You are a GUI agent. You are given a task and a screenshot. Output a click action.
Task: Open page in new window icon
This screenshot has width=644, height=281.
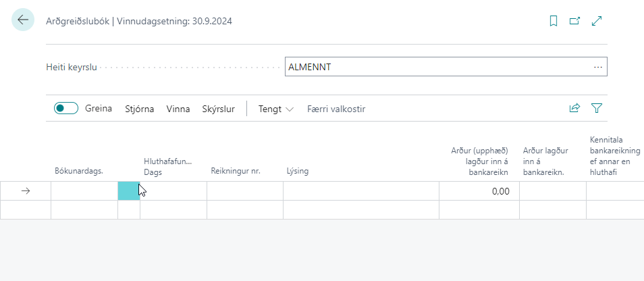click(574, 21)
